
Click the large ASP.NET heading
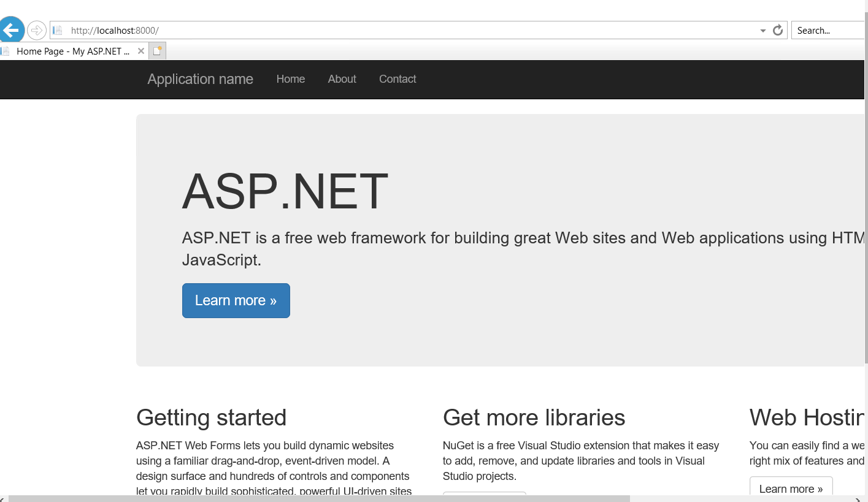[x=285, y=191]
